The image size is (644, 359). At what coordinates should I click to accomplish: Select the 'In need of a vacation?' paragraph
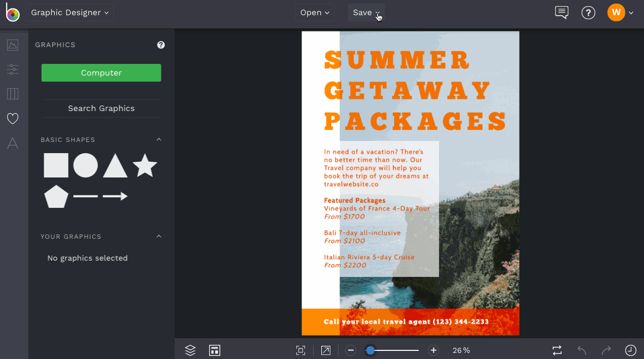click(377, 168)
